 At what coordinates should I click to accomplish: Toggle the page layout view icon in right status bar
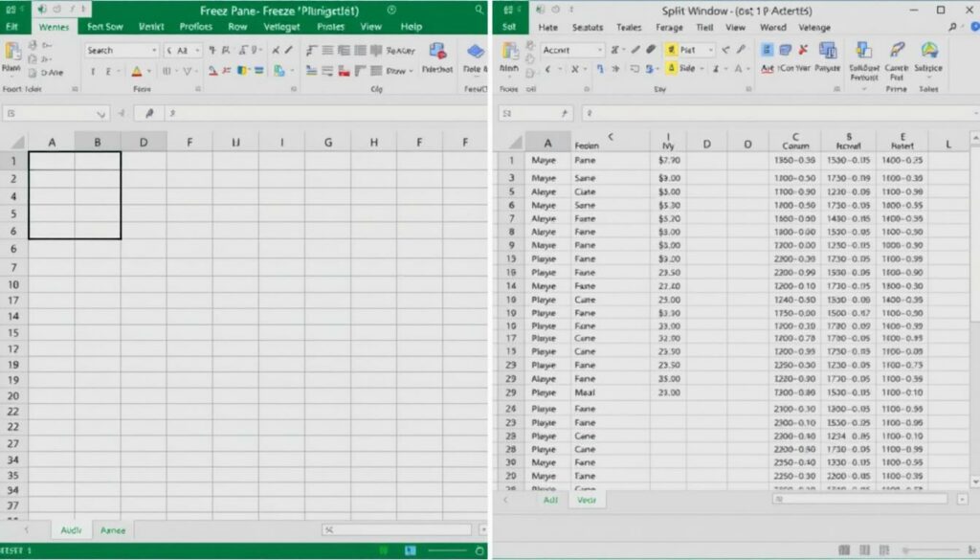(x=864, y=550)
